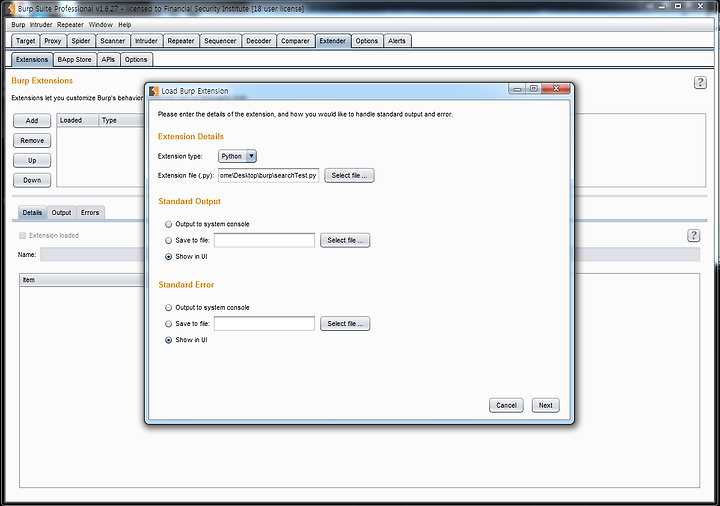Open the Repeater menu in menu bar
Screen dimensions: 720x506
(70, 25)
